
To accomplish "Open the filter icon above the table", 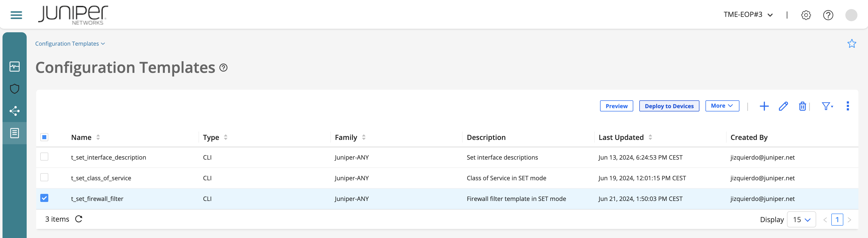I will pyautogui.click(x=826, y=106).
